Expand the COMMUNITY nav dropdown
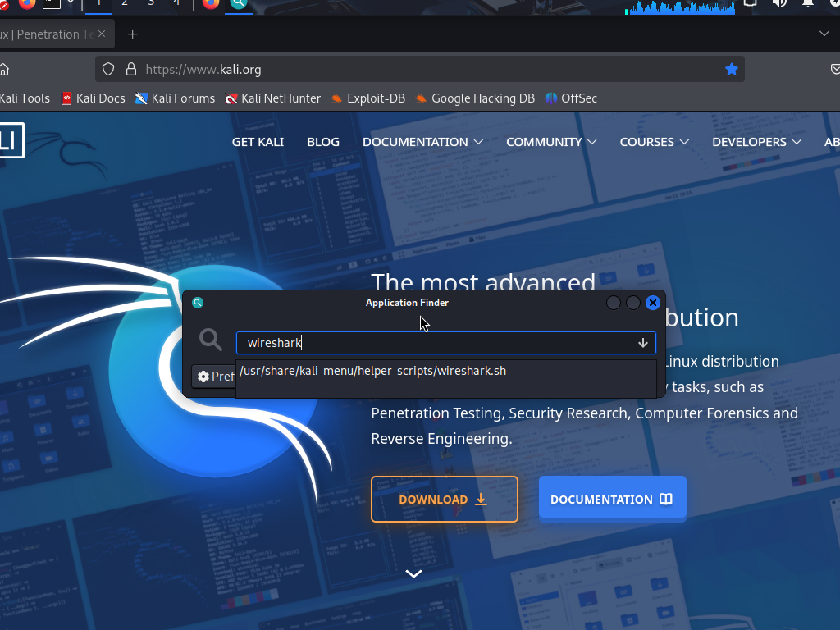Screen dimensions: 840x630 click(x=551, y=142)
